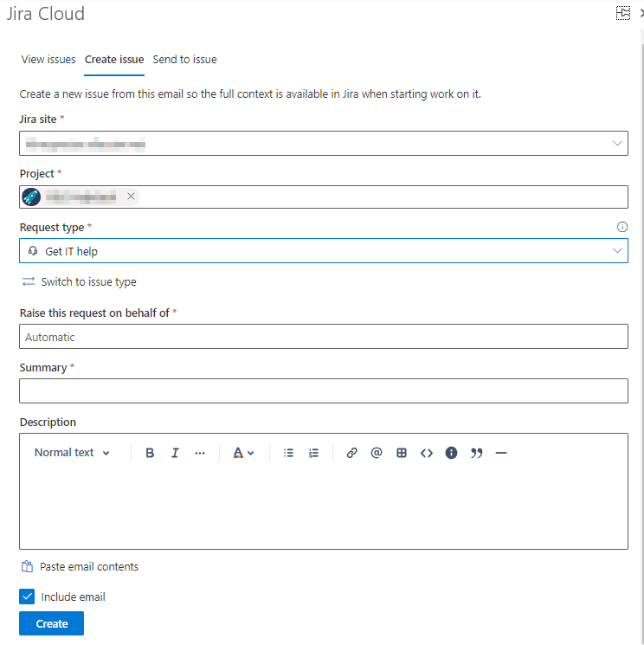Viewport: 644px width, 645px height.
Task: Insert a numbered list
Action: (x=313, y=453)
